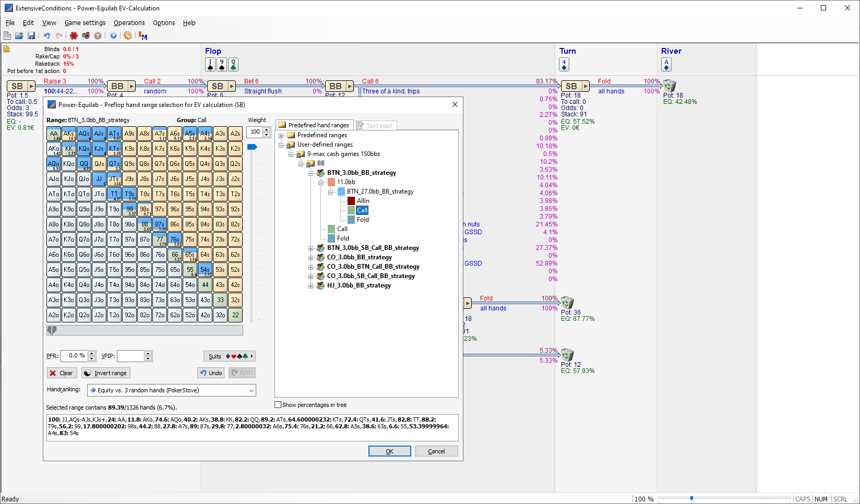
Task: Click the recycle bin icon at Pot 36
Action: tap(567, 303)
